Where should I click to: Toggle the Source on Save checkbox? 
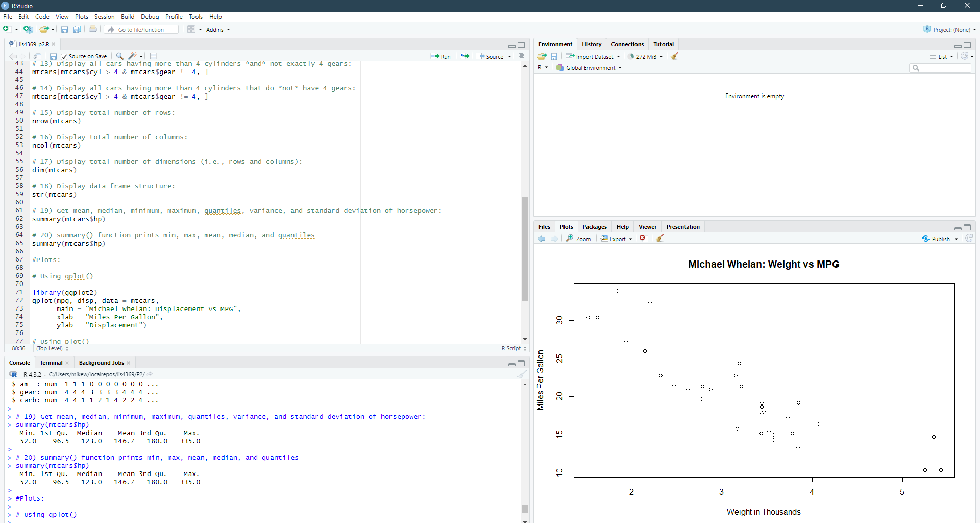64,57
